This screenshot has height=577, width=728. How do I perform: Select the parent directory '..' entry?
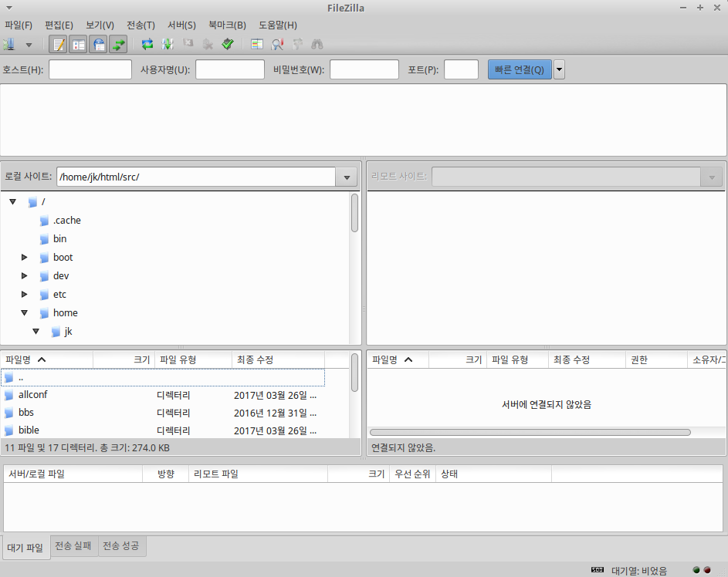click(x=162, y=377)
